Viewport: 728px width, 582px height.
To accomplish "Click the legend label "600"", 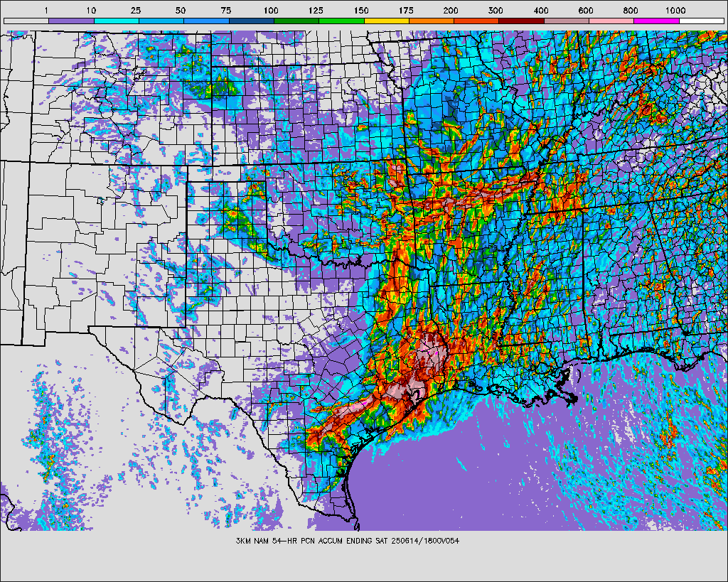I will coord(586,10).
